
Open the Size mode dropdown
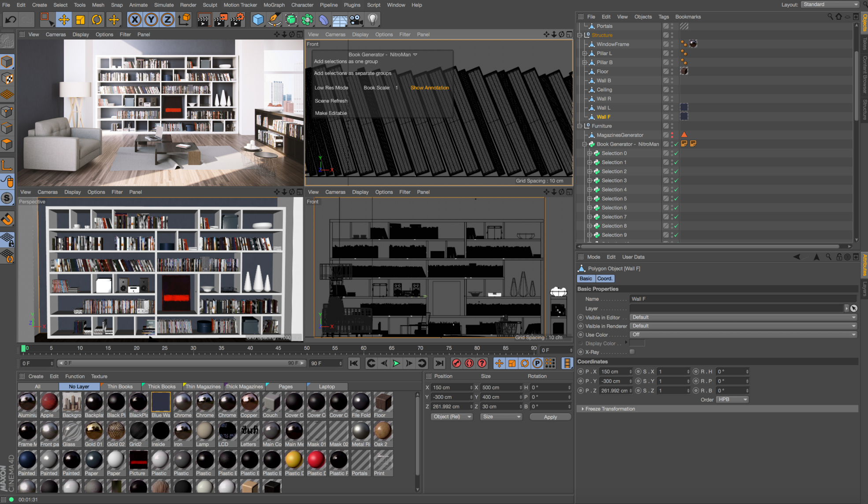(x=501, y=417)
